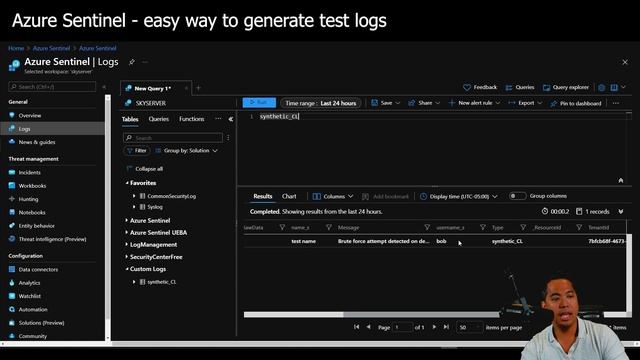This screenshot has width=640, height=360.
Task: Toggle the Group columns switch
Action: tap(517, 196)
